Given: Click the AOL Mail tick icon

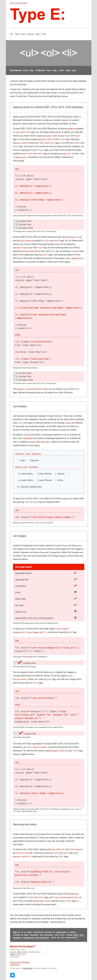Looking at the screenshot, I should pyautogui.click(x=75, y=605).
